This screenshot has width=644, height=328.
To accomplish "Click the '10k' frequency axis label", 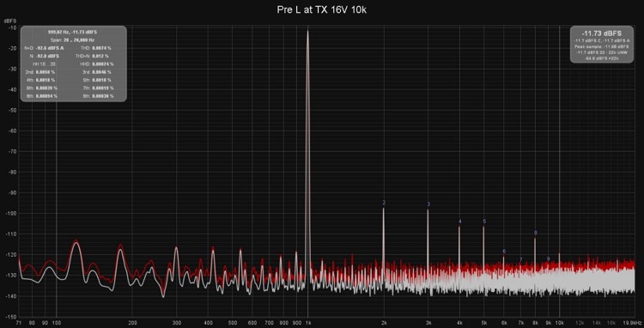I will (560, 323).
